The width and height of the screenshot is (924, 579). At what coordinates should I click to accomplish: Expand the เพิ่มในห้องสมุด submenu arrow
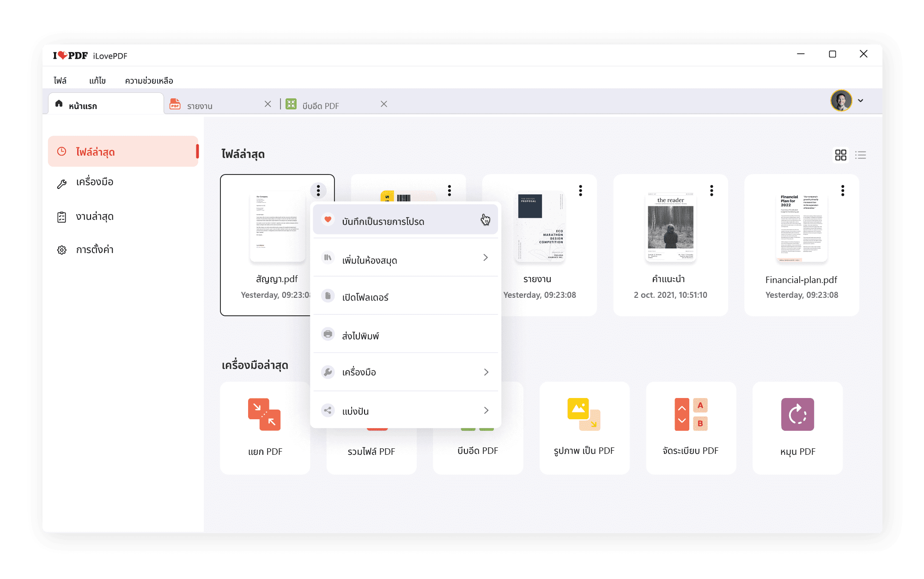tap(486, 258)
